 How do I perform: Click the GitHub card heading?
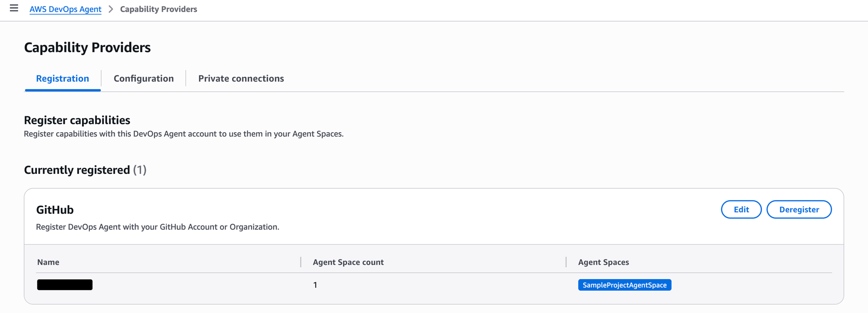(x=55, y=210)
